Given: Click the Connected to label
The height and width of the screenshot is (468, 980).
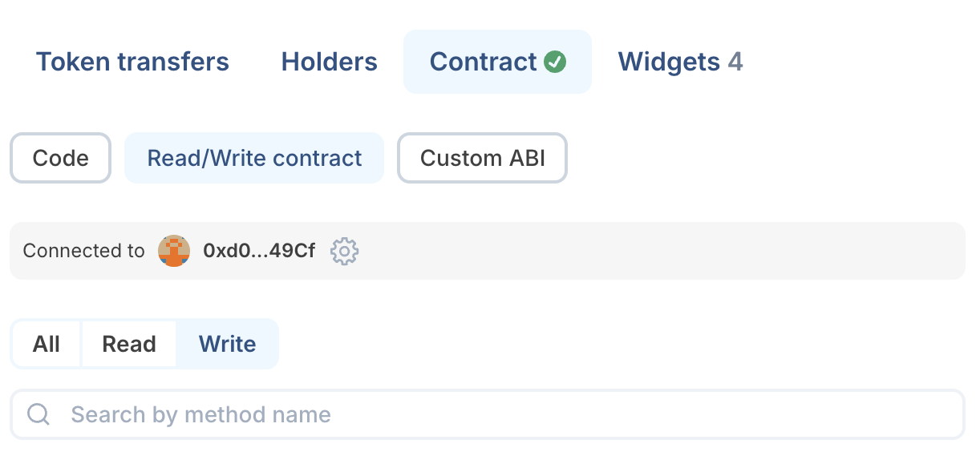Looking at the screenshot, I should coord(83,251).
